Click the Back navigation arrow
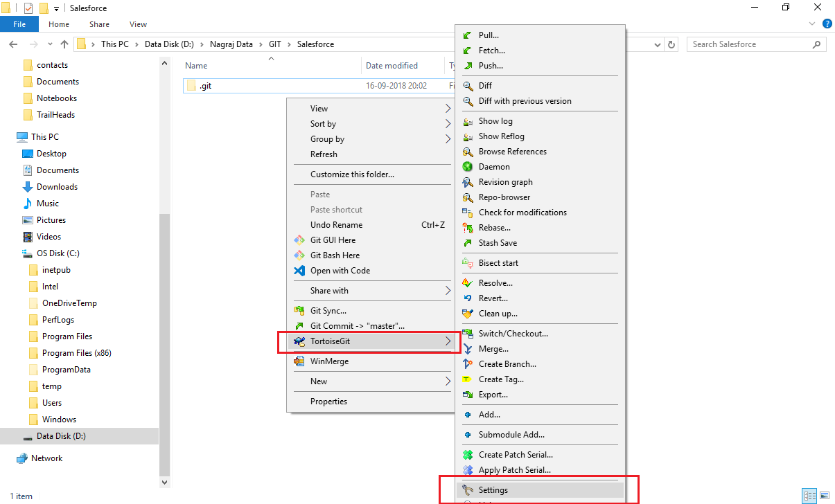This screenshot has height=504, width=835. (x=12, y=44)
